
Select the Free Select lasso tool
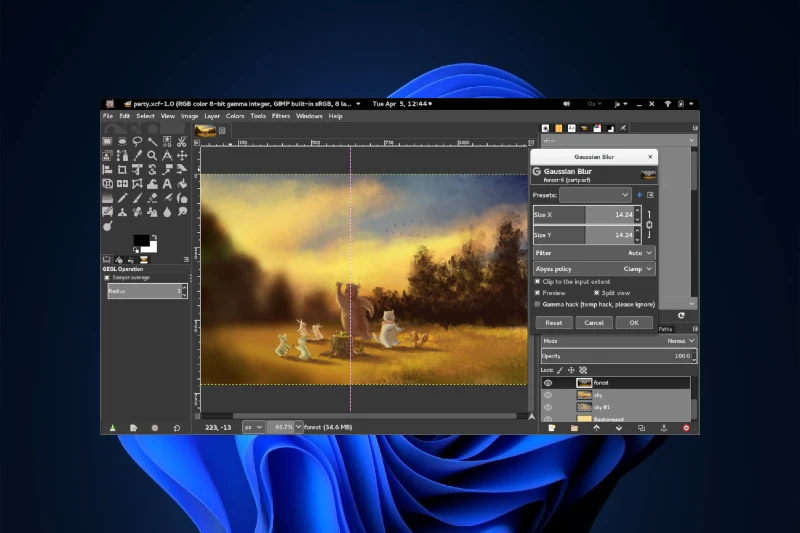point(137,141)
